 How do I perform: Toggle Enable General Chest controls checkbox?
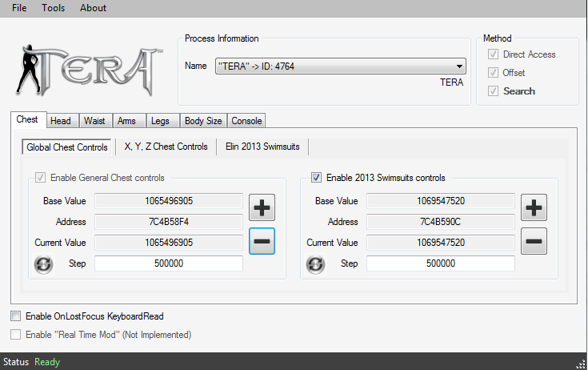41,178
